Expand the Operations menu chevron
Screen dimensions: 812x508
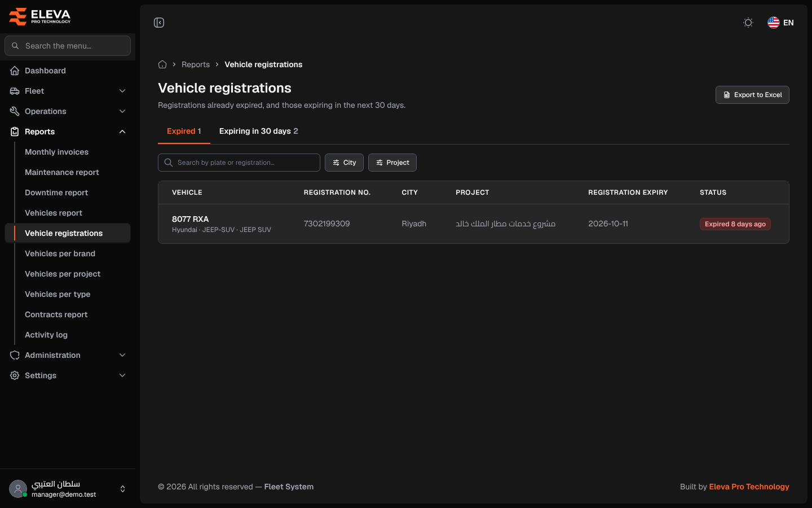click(x=122, y=111)
